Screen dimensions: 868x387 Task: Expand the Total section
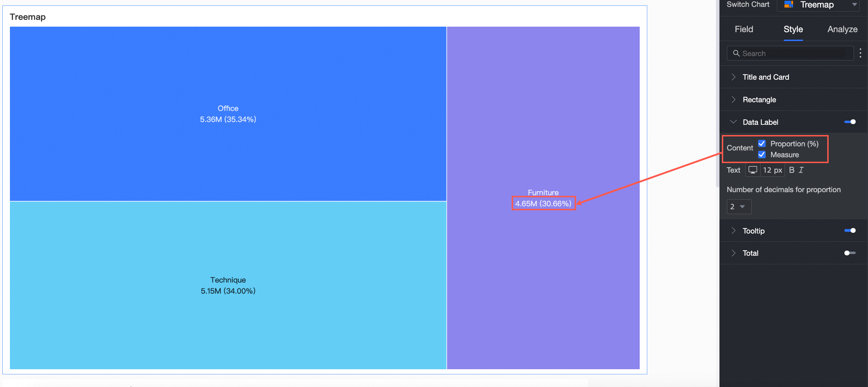(733, 253)
